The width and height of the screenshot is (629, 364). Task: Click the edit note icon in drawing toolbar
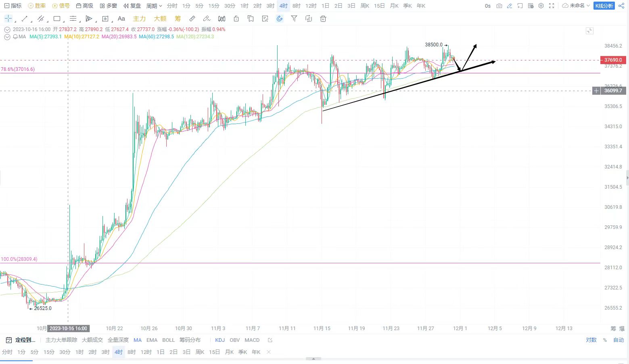[265, 19]
